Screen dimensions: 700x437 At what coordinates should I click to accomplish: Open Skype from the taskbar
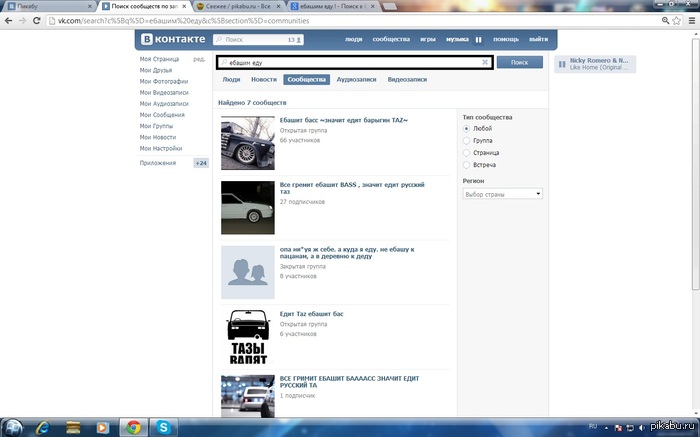click(x=163, y=427)
